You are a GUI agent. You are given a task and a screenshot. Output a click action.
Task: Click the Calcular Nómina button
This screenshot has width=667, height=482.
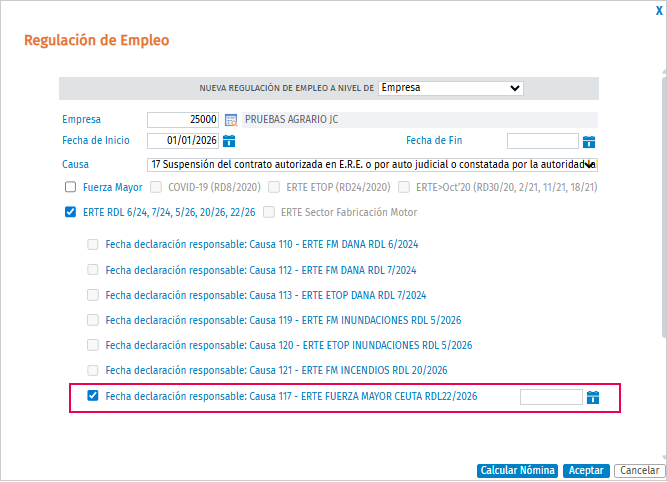tap(517, 471)
